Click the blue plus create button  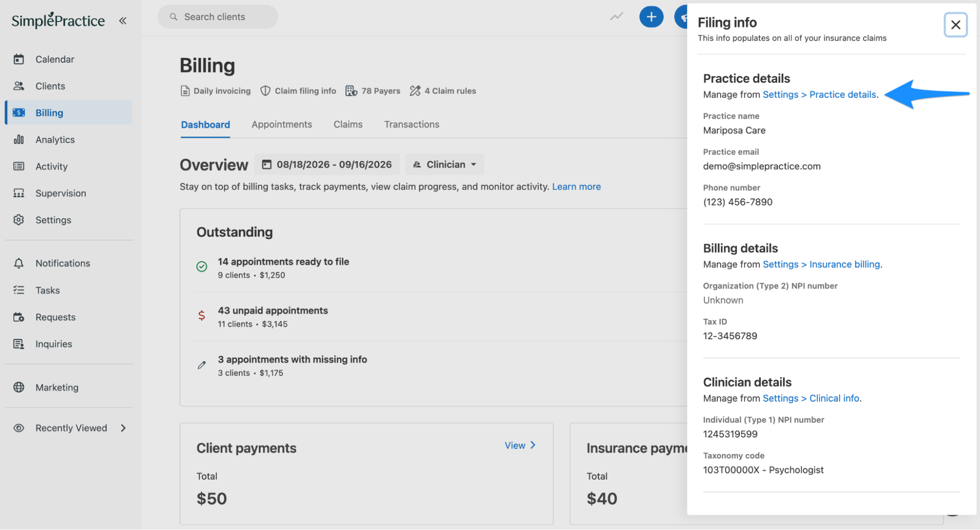click(651, 17)
